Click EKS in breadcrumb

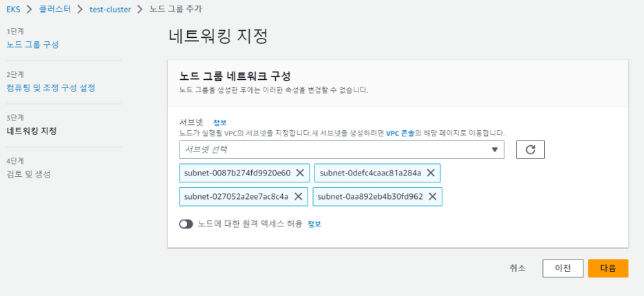coord(13,10)
